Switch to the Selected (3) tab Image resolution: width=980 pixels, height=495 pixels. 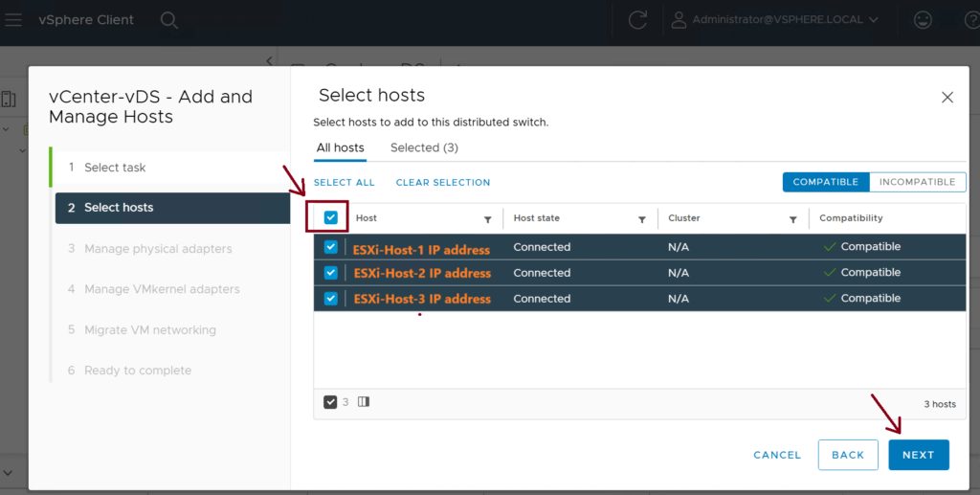click(x=424, y=148)
